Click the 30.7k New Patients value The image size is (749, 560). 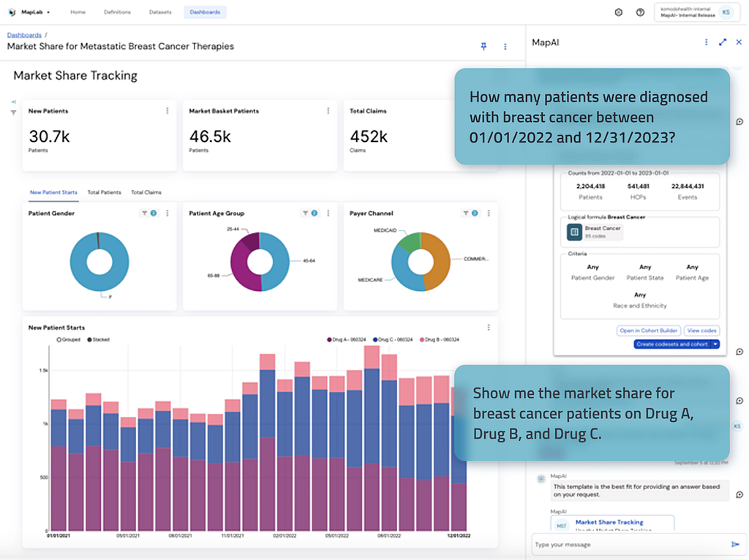pos(49,137)
